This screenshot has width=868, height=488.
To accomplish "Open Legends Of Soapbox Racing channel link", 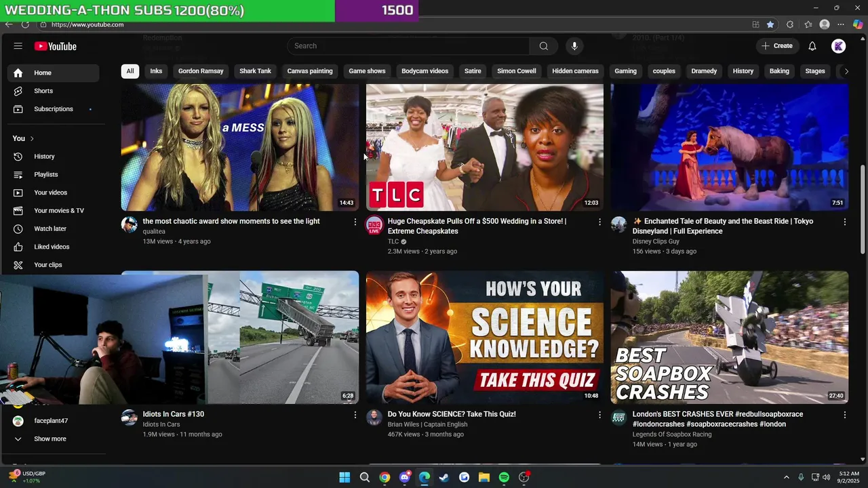I will (x=672, y=434).
